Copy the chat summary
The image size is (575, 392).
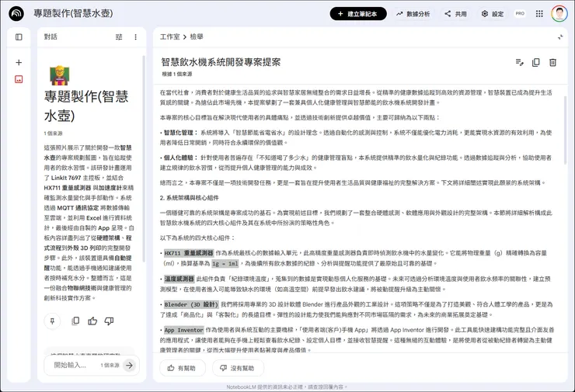click(x=75, y=321)
